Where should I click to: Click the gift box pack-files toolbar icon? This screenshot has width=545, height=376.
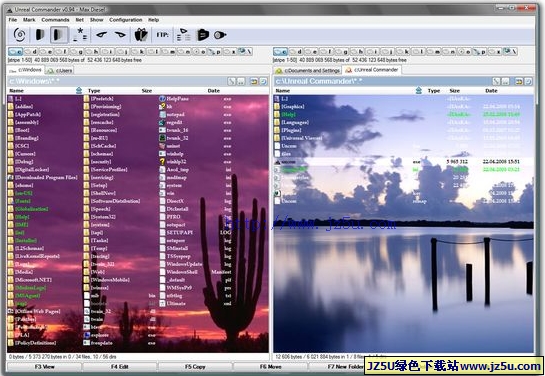[141, 35]
